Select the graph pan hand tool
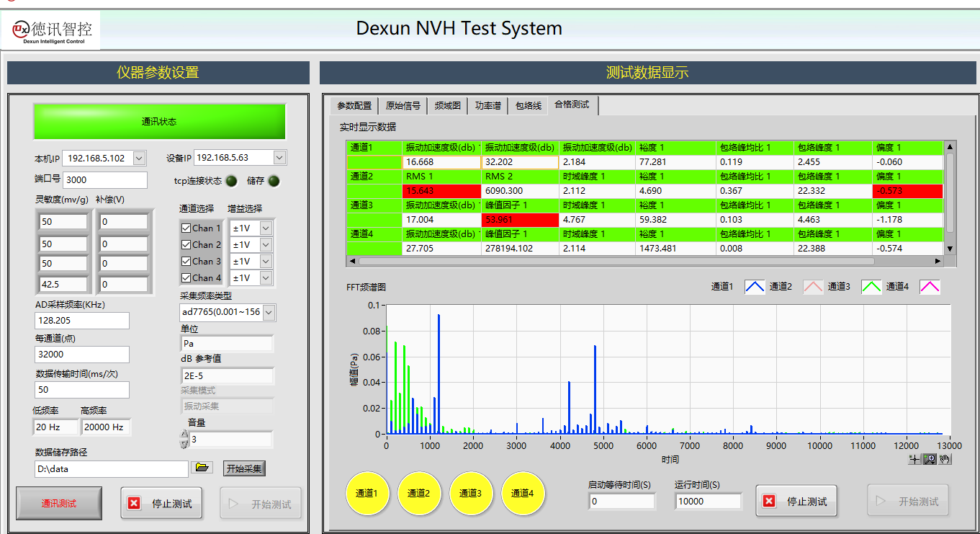The height and width of the screenshot is (534, 980). coord(945,459)
